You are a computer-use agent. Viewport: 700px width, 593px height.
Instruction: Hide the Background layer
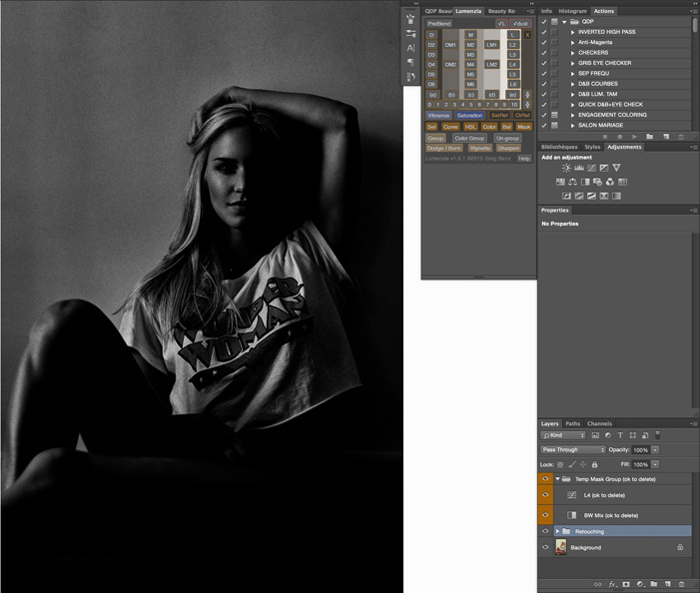pyautogui.click(x=545, y=547)
